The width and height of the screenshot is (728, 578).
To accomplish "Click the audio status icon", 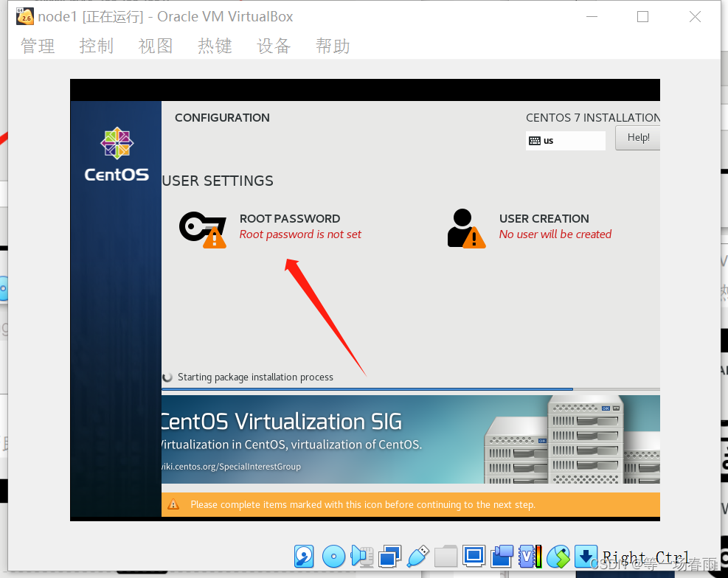I will [x=363, y=556].
